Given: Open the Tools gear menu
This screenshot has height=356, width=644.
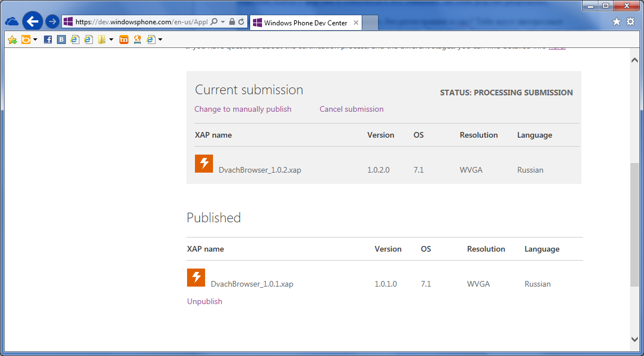Looking at the screenshot, I should tap(630, 22).
